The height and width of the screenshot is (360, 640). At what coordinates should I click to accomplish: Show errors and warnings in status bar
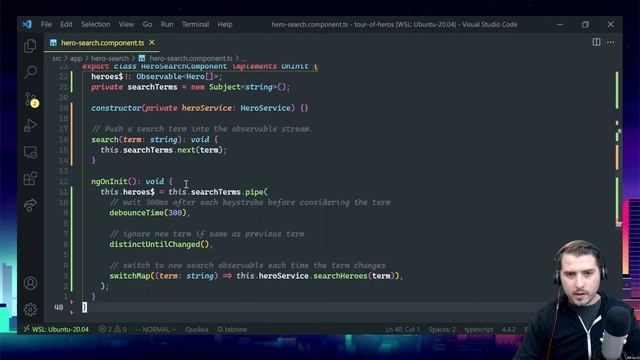coord(113,329)
